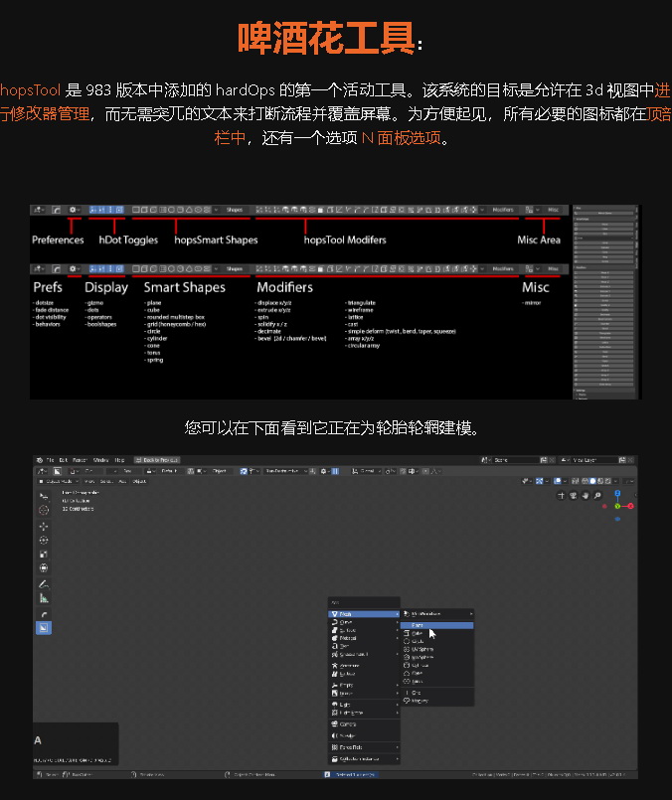
Task: Click the gear icon above the Prefs heading
Action: click(73, 268)
